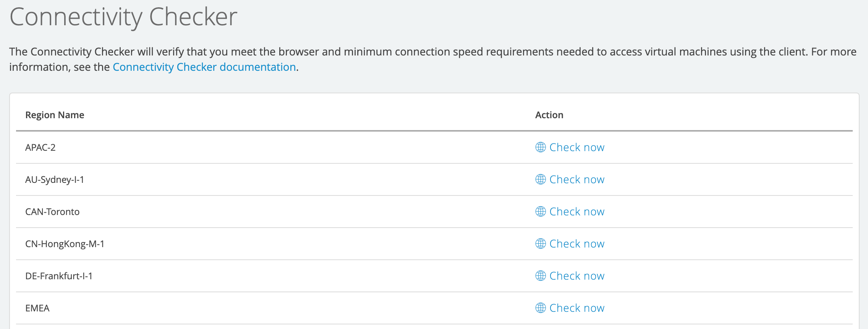868x329 pixels.
Task: Click the Region Name column header
Action: point(55,115)
